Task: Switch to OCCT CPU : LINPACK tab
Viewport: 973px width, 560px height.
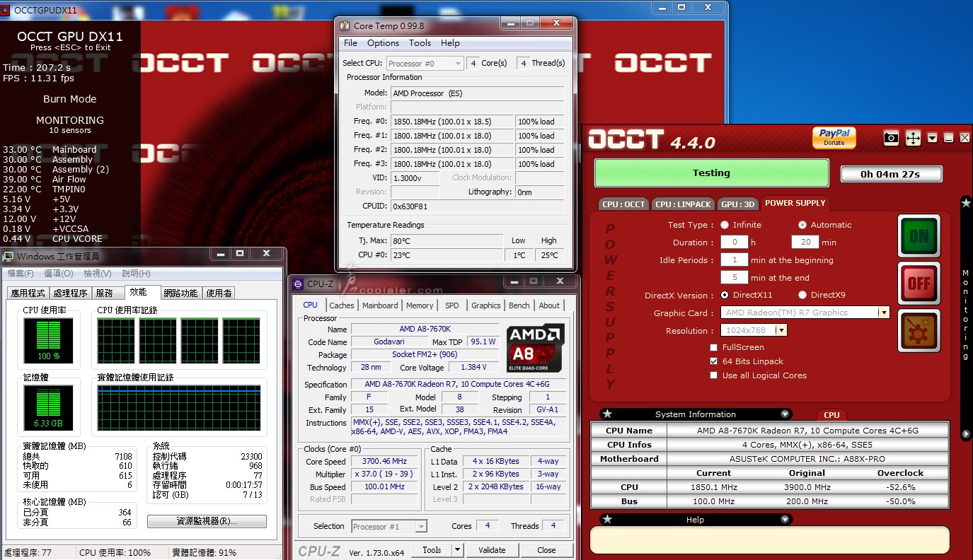Action: tap(683, 204)
